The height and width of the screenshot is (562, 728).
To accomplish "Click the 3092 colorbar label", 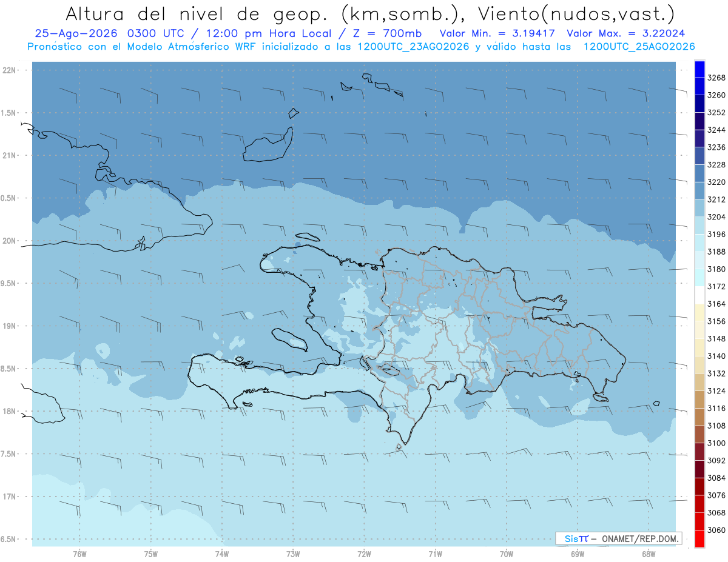I will pyautogui.click(x=716, y=461).
